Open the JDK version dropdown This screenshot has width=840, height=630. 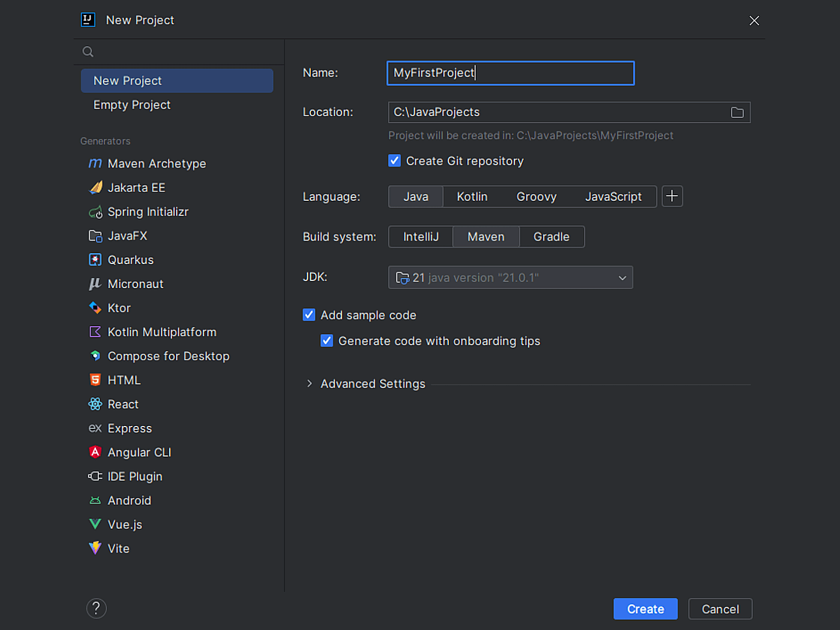tap(511, 278)
